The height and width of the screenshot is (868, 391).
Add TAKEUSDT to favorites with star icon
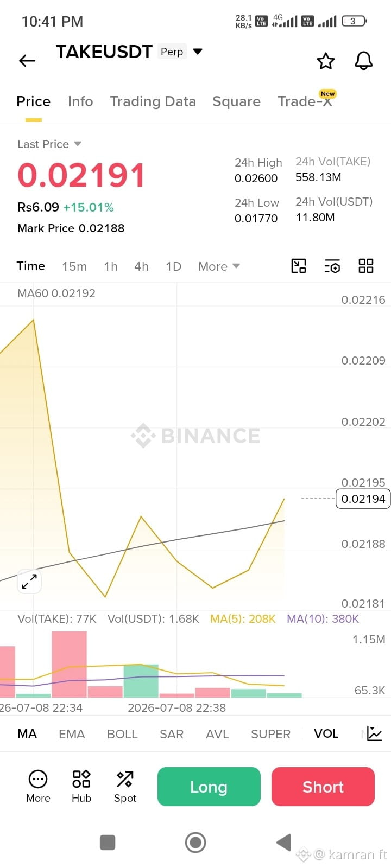click(x=326, y=61)
